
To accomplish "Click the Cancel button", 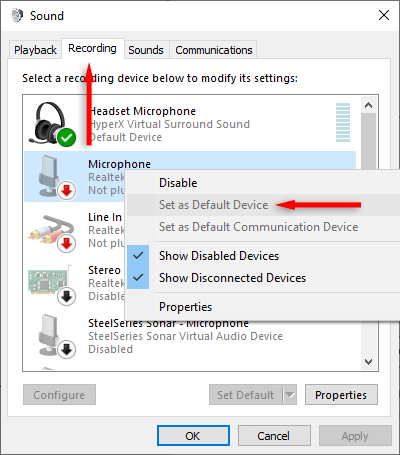I will [x=274, y=436].
